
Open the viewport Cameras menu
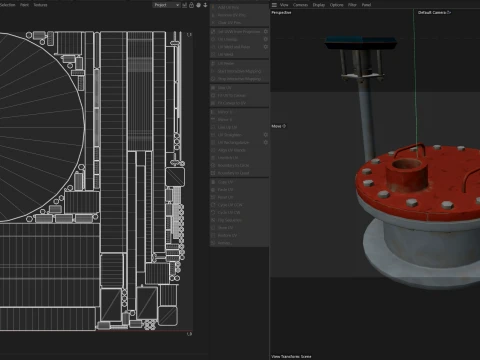[x=300, y=5]
